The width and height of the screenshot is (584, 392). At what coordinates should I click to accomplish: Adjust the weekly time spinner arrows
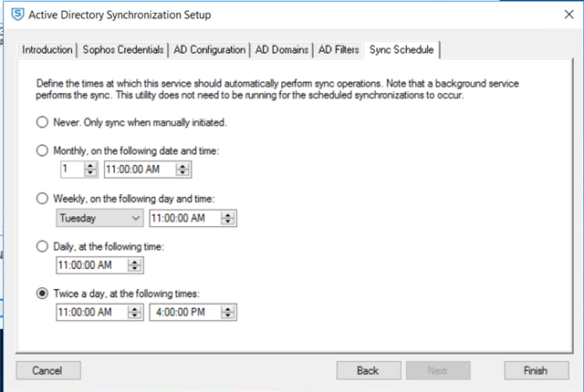[x=228, y=218]
